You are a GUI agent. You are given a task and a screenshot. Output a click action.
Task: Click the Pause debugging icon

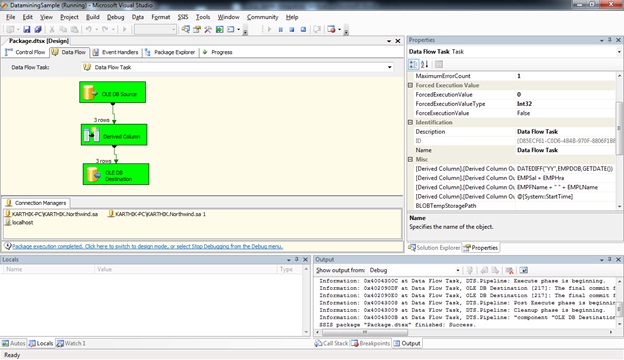(281, 29)
